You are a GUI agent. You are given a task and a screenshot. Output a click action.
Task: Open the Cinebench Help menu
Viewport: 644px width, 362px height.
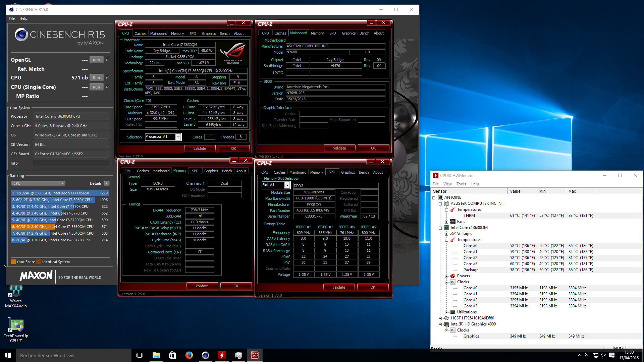tap(23, 18)
